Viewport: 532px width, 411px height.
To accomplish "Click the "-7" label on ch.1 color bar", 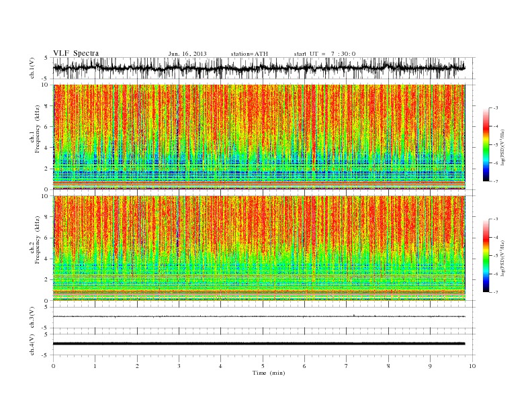I will (495, 181).
